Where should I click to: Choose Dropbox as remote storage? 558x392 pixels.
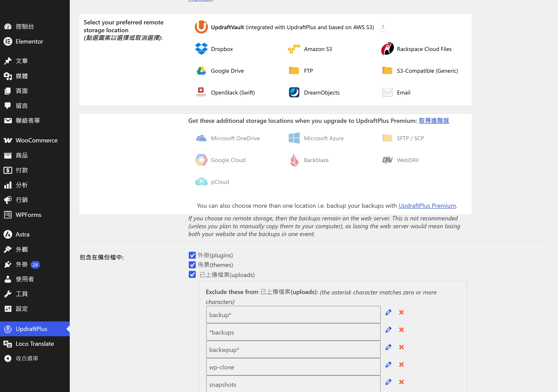(201, 49)
